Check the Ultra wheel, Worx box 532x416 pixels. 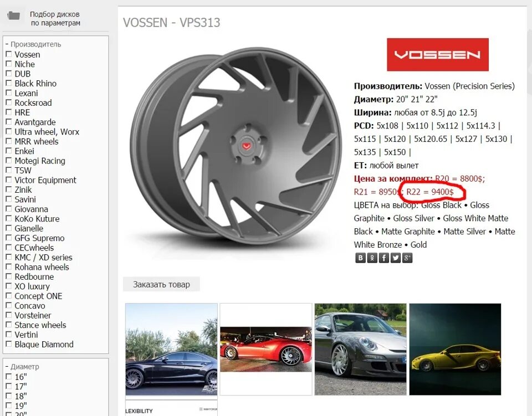[x=9, y=131]
